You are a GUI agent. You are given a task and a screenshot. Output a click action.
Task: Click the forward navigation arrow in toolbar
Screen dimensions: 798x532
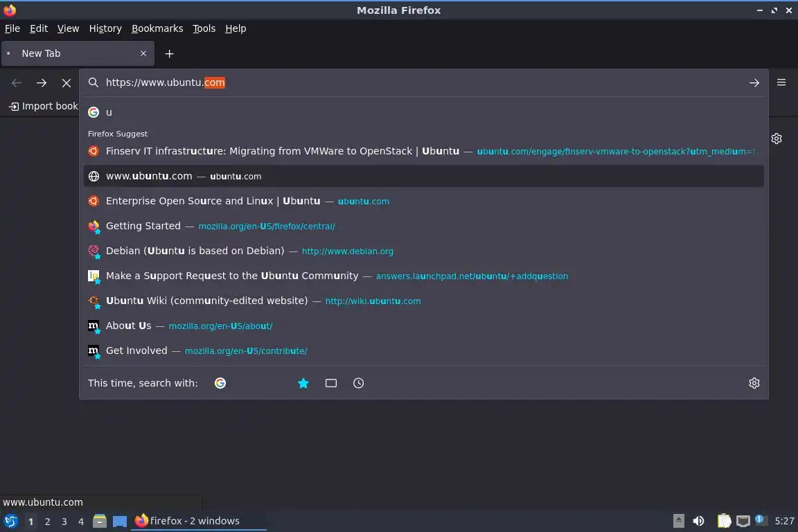[42, 82]
